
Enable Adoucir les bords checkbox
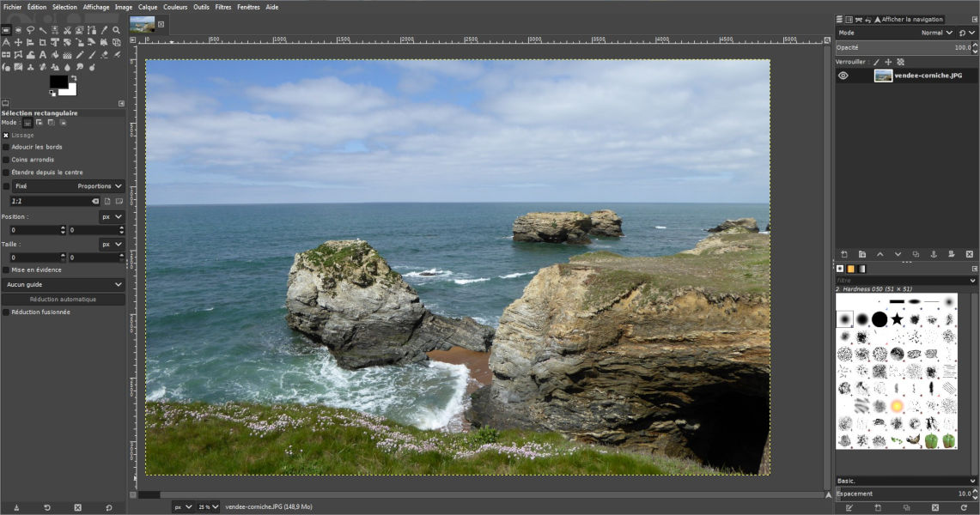pyautogui.click(x=6, y=148)
